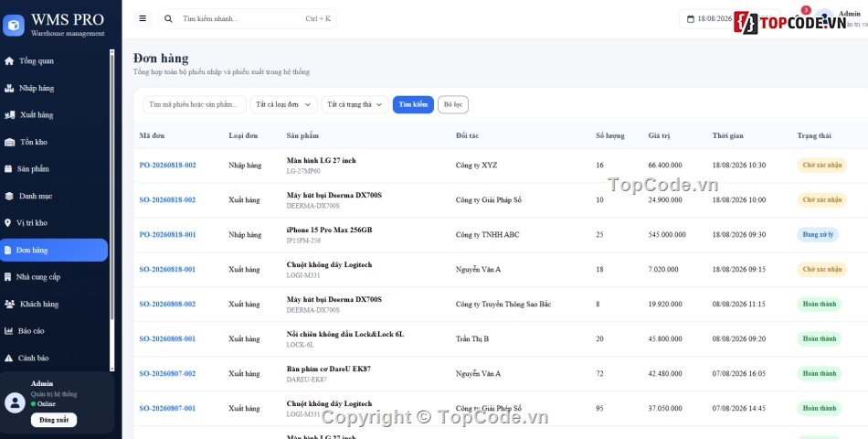Click the Sản phẩm box icon
Image resolution: width=868 pixels, height=439 pixels.
click(x=7, y=169)
